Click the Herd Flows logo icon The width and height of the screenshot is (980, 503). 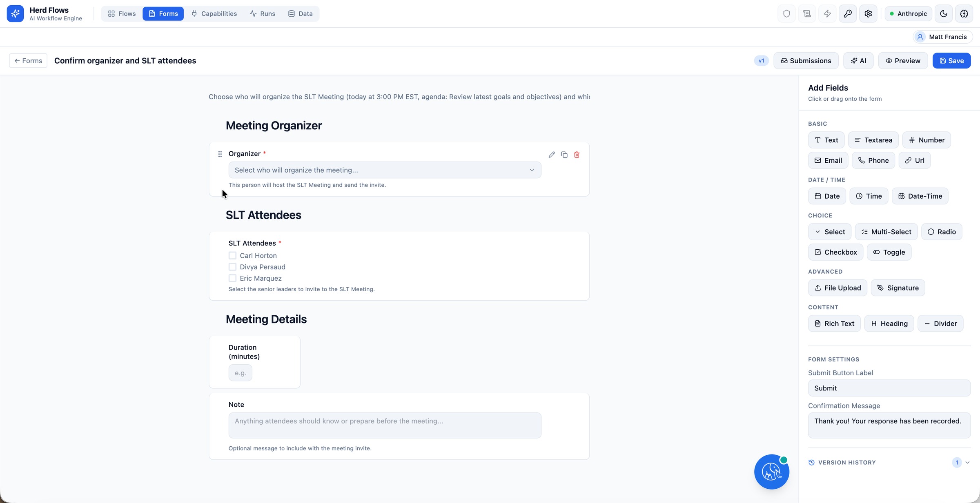15,14
